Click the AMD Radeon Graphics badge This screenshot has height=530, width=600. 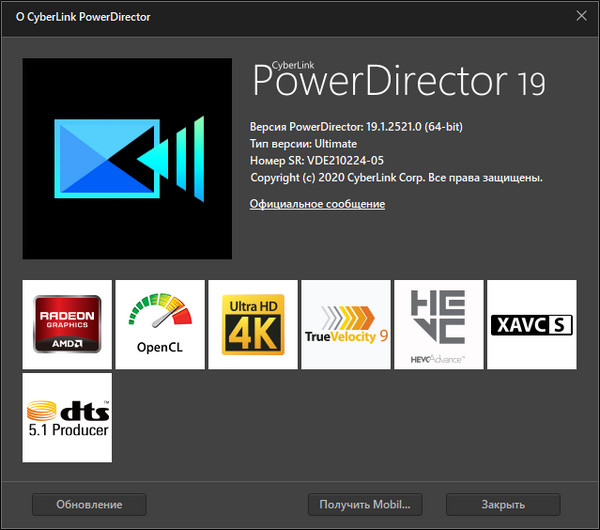[67, 324]
